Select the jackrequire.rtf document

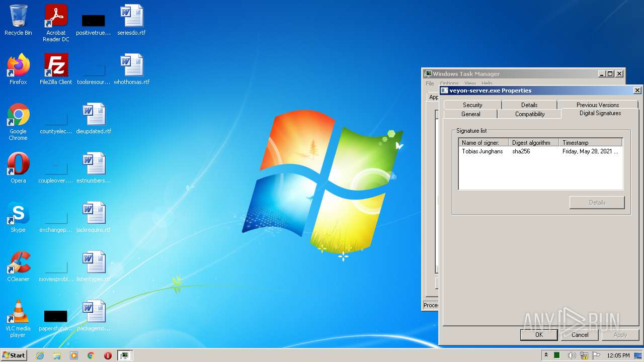pyautogui.click(x=94, y=217)
